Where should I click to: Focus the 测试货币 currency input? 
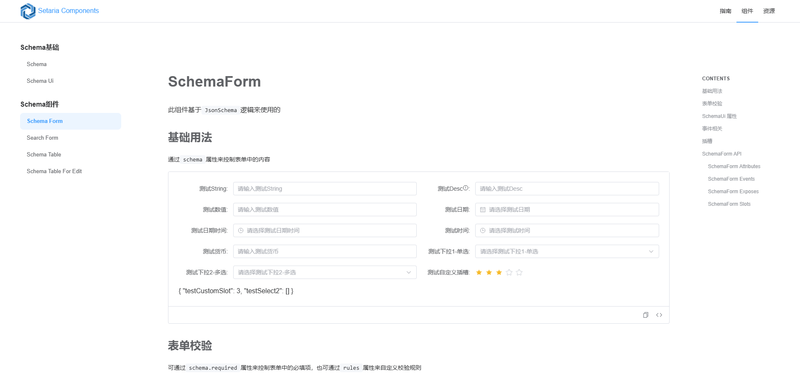coord(325,252)
